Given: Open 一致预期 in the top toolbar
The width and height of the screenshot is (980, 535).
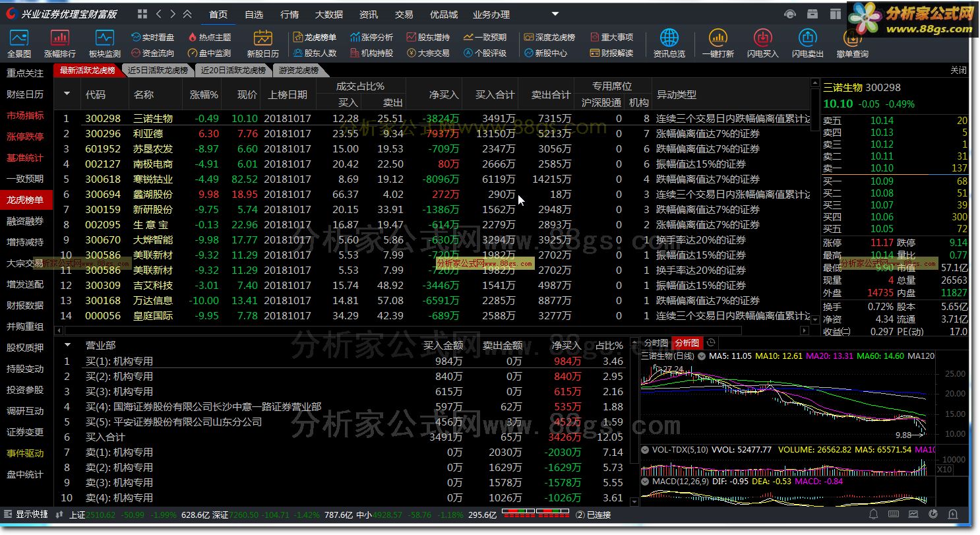Looking at the screenshot, I should [485, 38].
